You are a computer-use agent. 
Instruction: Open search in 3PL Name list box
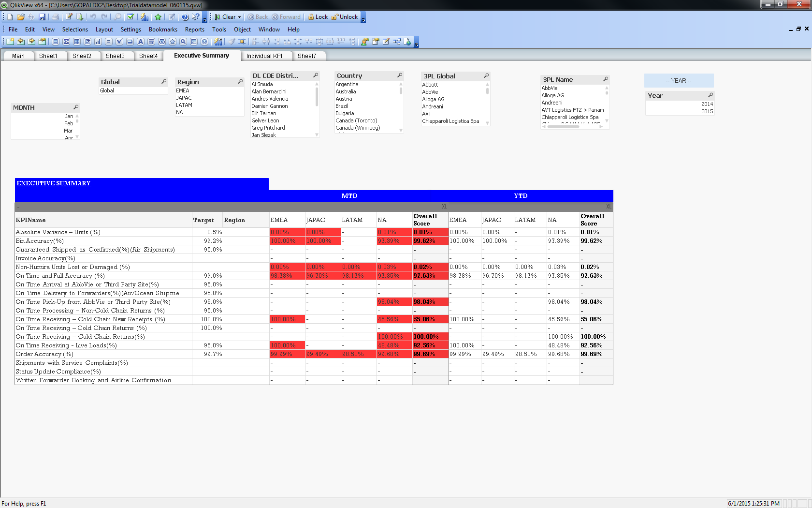tap(606, 79)
